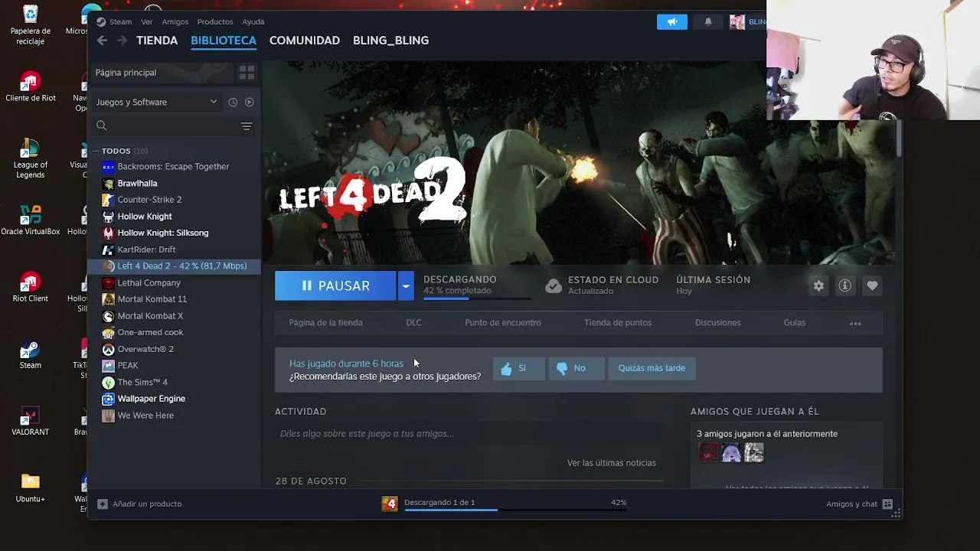The height and width of the screenshot is (551, 980).
Task: Go to the BIBLIOTECA tab
Action: point(224,41)
